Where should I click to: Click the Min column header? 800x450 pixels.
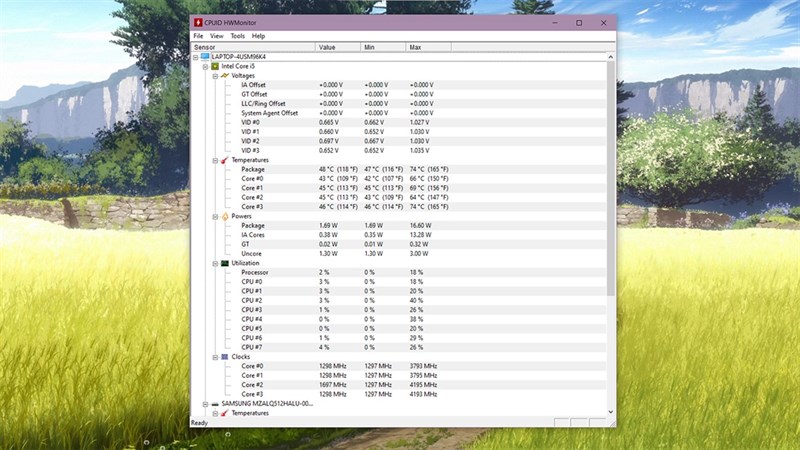tap(383, 47)
